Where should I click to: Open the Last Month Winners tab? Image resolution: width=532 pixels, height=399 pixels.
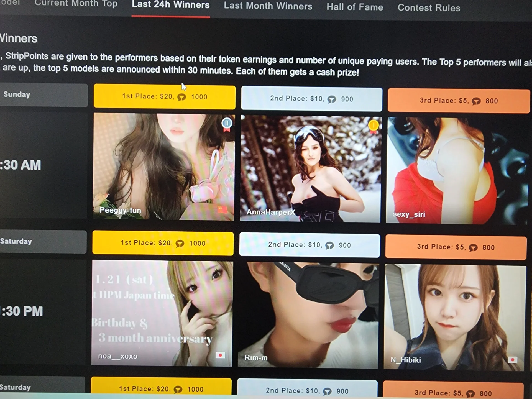coord(268,6)
